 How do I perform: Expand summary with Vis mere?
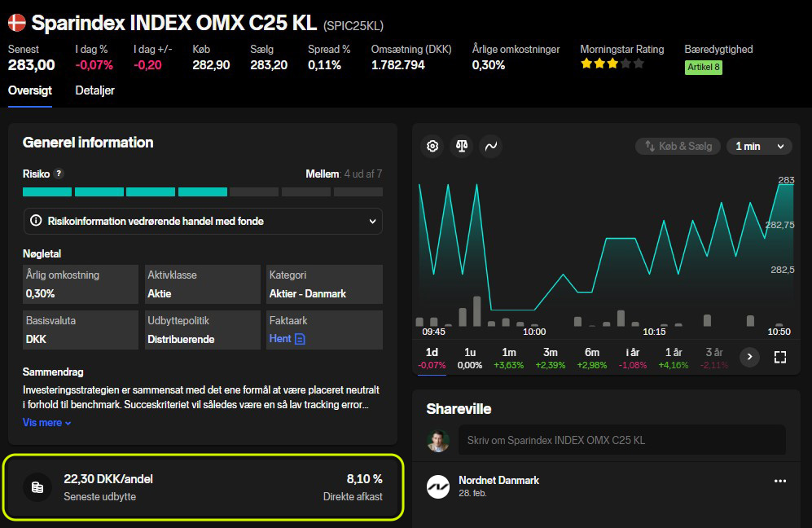[46, 423]
